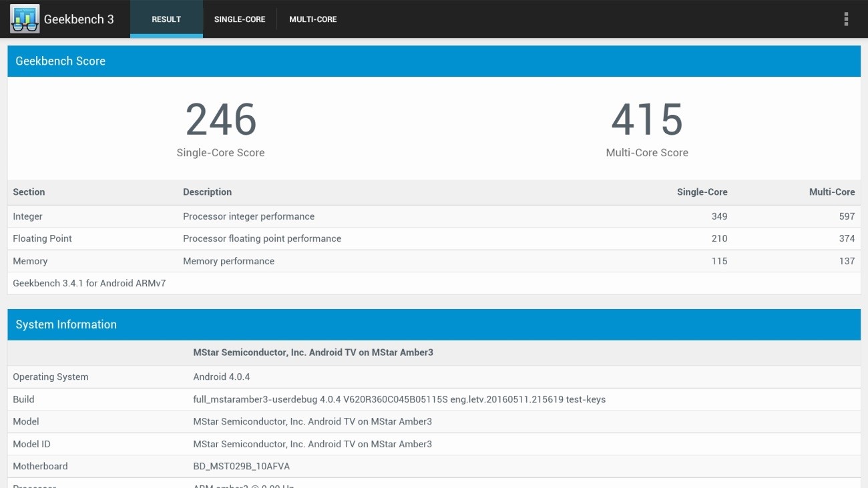Image resolution: width=868 pixels, height=488 pixels.
Task: Click the Multi-Core column header
Action: click(832, 192)
